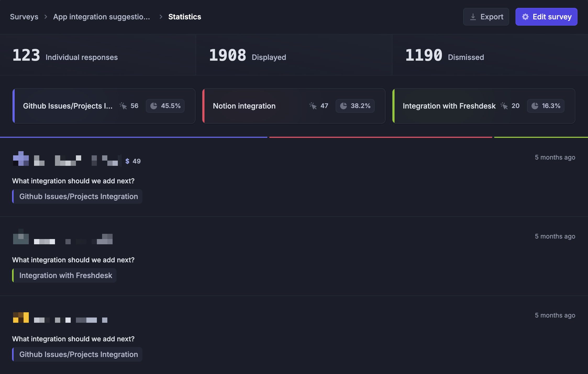Click the yellow avatar of third respondent
The height and width of the screenshot is (374, 588).
coord(21,318)
